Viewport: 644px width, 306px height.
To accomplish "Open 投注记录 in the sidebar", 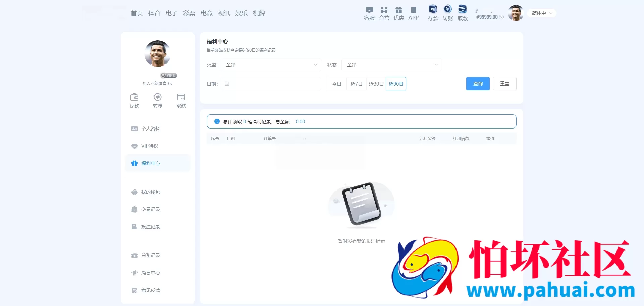I will 158,227.
